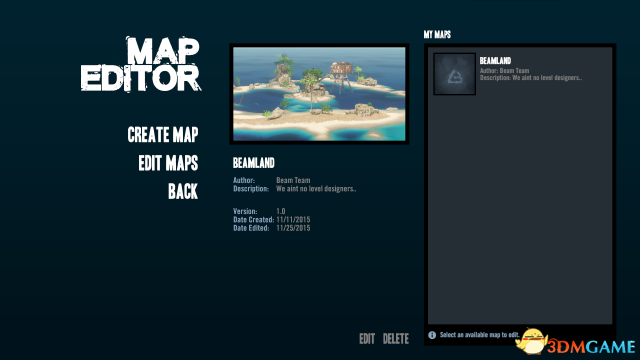
Task: Click the 3DMGAME watermark logo
Action: click(x=591, y=347)
